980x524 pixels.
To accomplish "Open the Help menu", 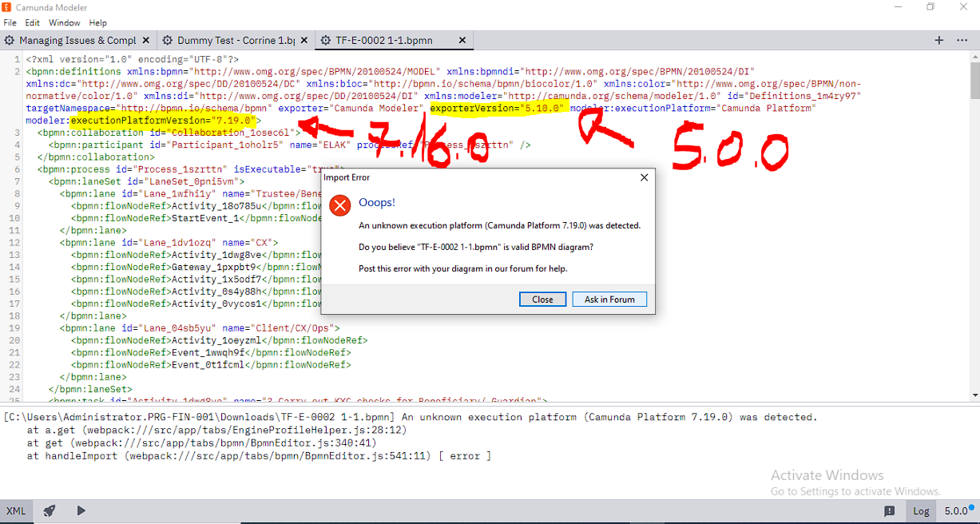I will point(97,22).
